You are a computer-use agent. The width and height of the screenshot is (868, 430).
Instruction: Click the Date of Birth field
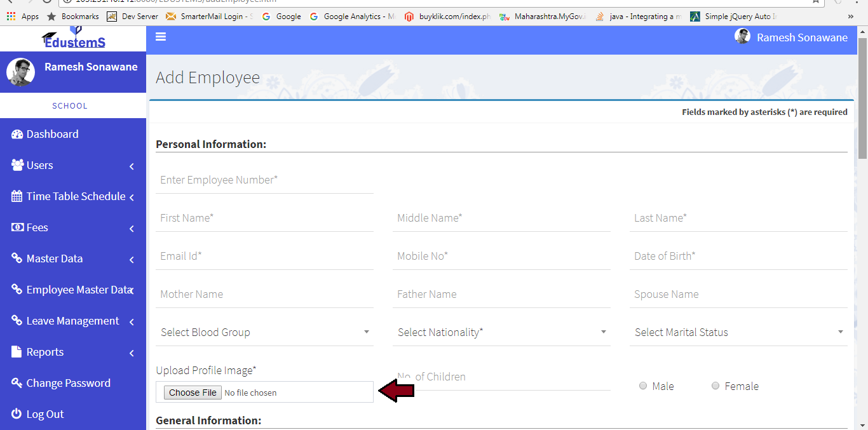[738, 256]
